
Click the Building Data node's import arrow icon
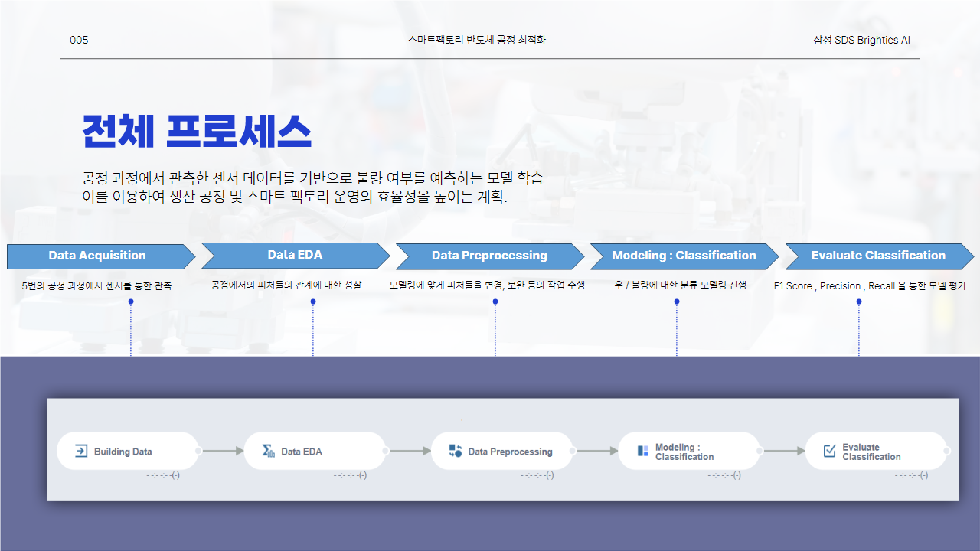point(81,452)
